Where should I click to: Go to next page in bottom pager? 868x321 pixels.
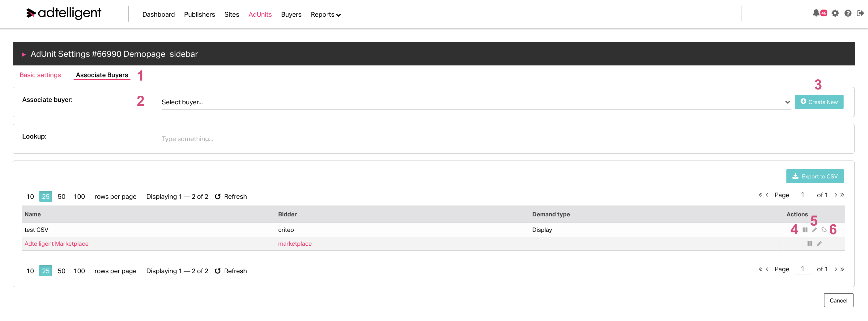click(x=836, y=269)
